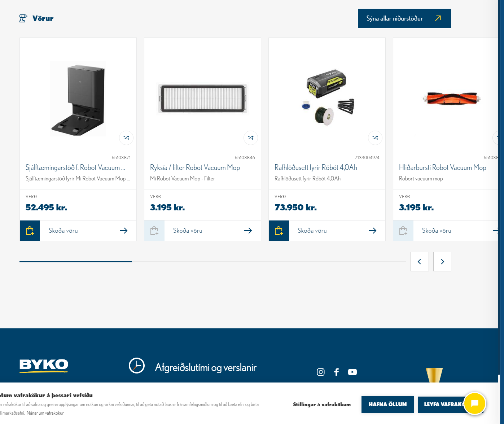Go to next products with right chevron
The height and width of the screenshot is (424, 504).
[442, 262]
